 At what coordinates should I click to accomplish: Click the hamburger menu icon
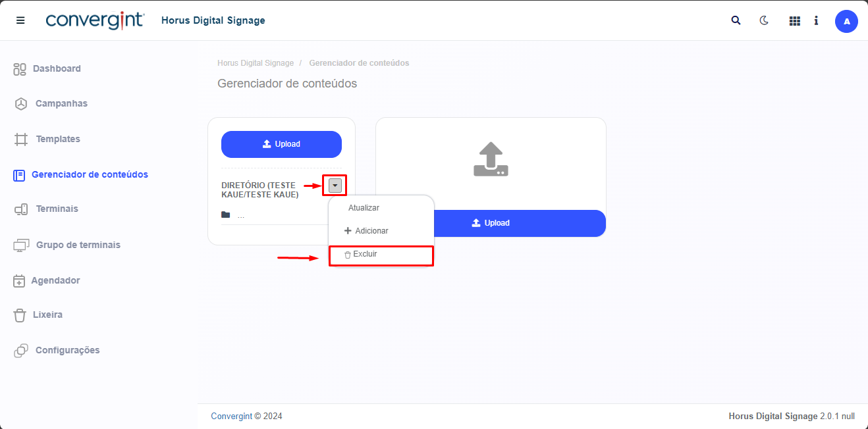20,20
